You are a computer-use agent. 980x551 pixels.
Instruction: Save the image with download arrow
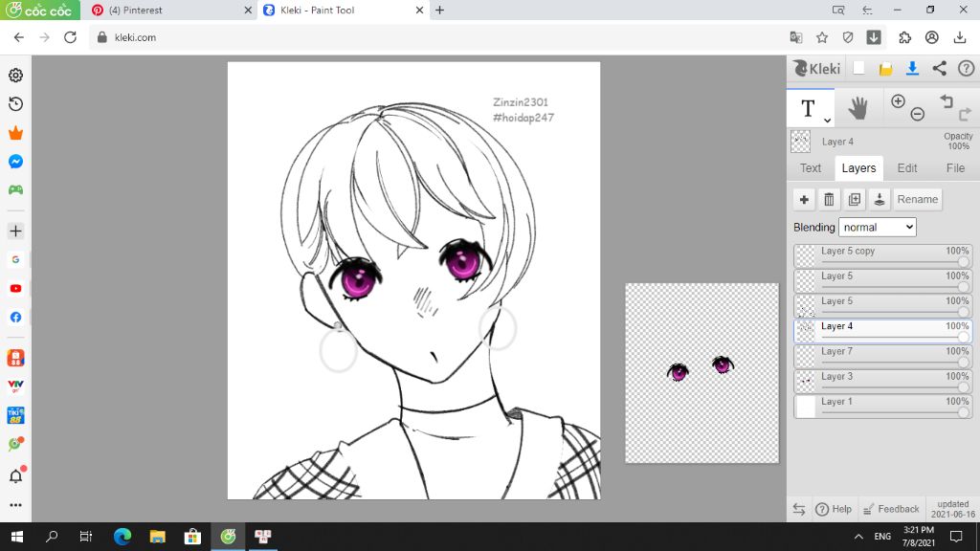pyautogui.click(x=912, y=68)
